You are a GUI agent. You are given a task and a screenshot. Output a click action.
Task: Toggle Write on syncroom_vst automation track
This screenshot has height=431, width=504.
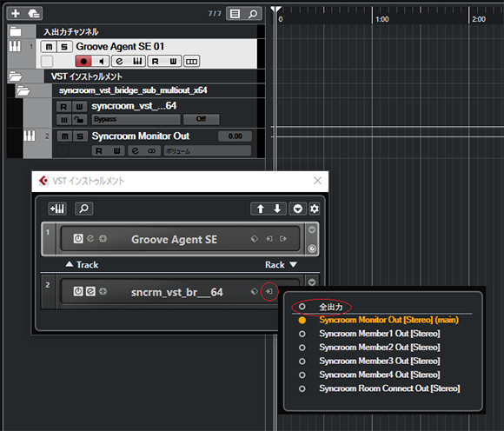click(79, 106)
